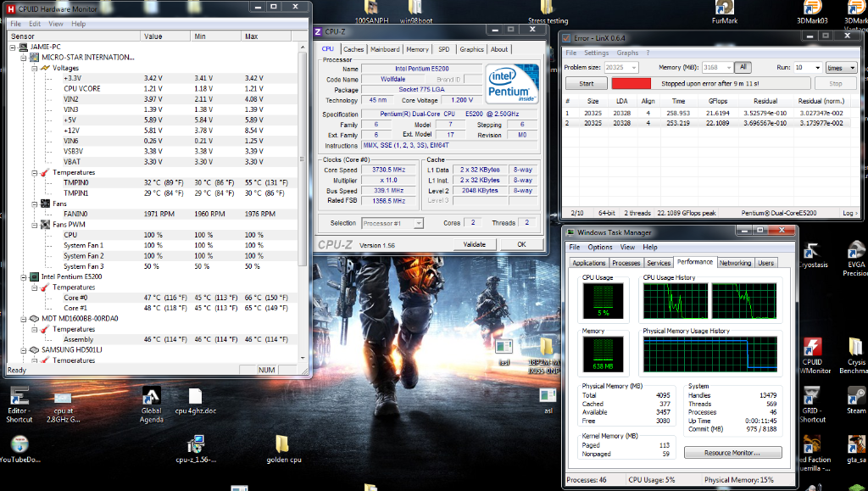This screenshot has height=491, width=868.
Task: Open the Run count dropdown in LinX
Action: coord(818,68)
